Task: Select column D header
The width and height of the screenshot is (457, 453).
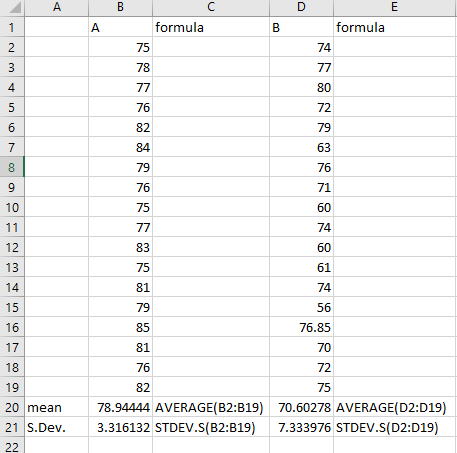Action: pos(301,7)
